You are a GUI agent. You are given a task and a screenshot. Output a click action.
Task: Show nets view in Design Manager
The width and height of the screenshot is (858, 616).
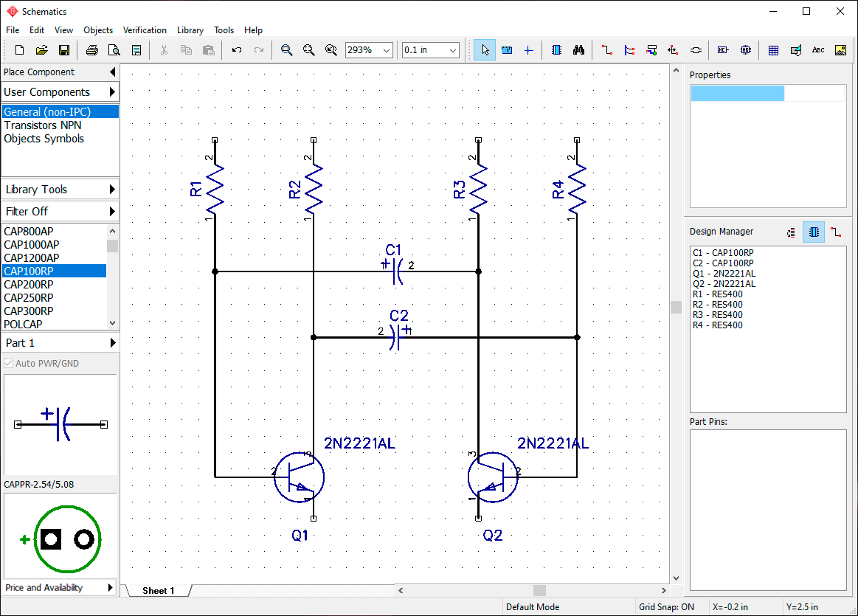point(836,232)
